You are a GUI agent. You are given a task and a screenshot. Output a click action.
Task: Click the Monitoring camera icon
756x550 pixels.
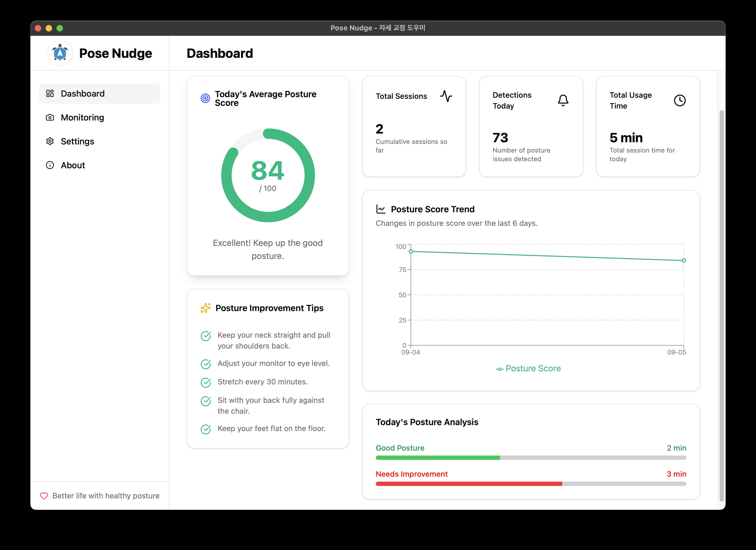pos(50,117)
